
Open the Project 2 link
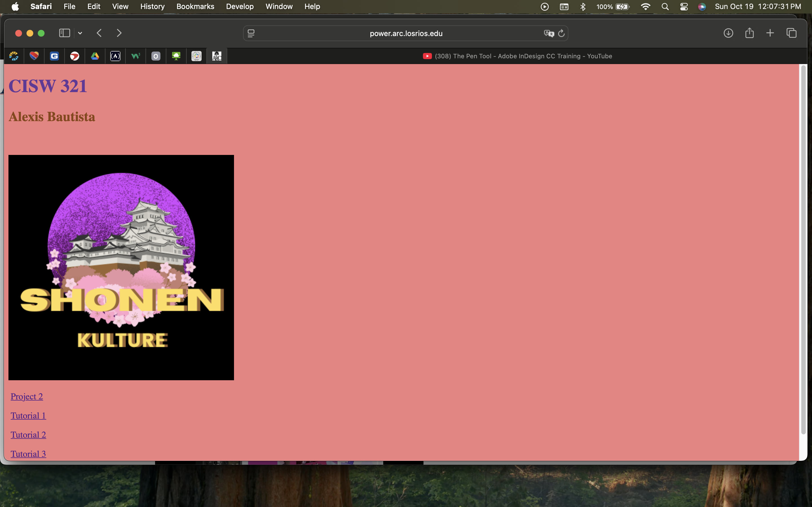click(27, 396)
